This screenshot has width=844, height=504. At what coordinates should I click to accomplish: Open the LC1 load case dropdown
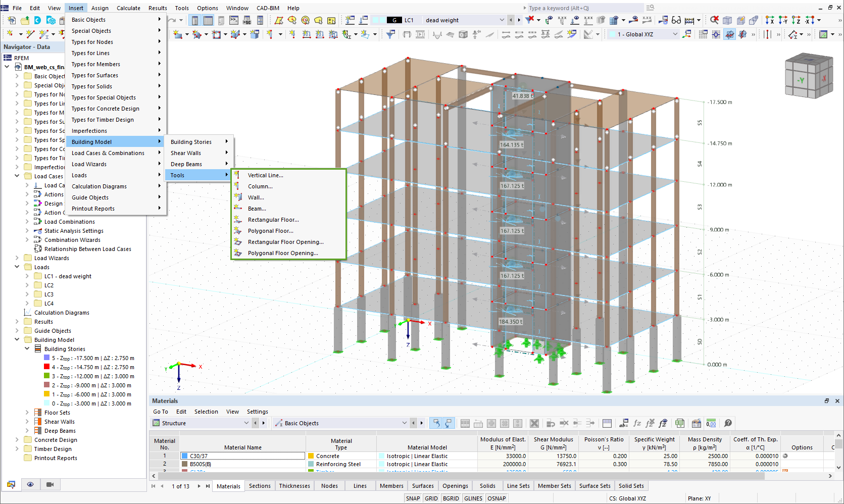pos(502,20)
